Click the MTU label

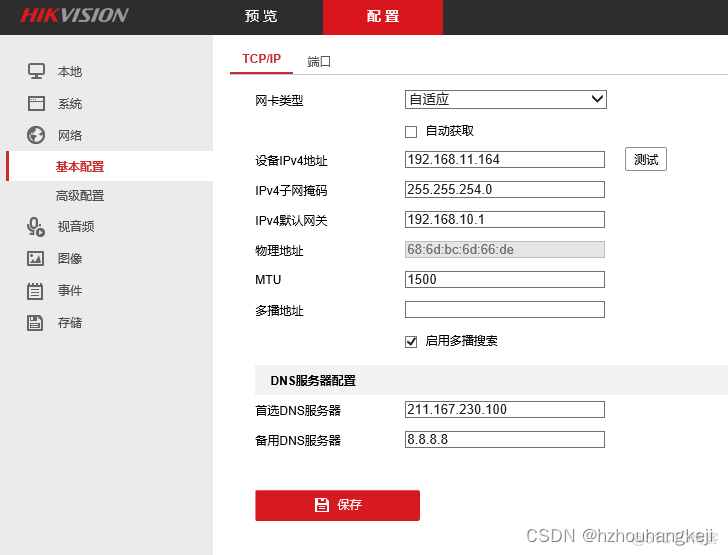268,280
